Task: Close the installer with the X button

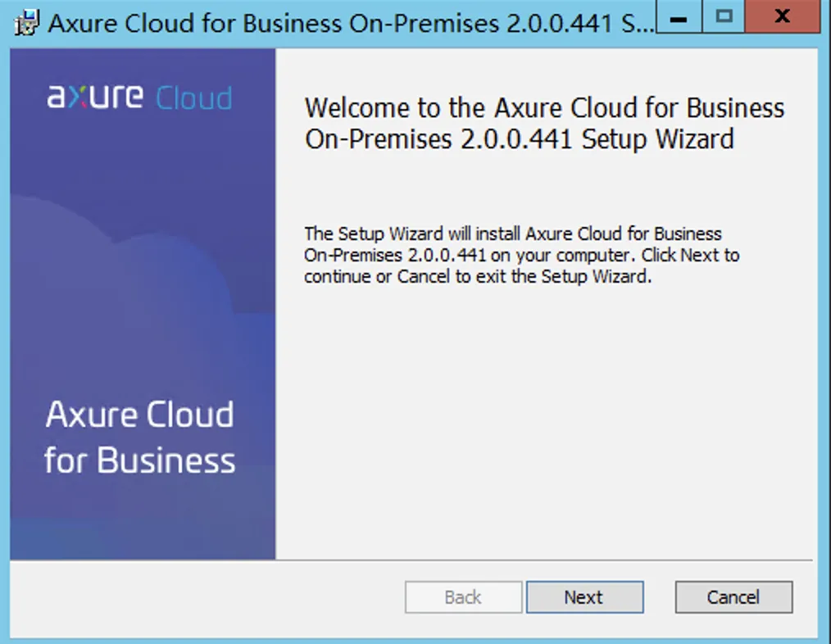Action: click(779, 19)
